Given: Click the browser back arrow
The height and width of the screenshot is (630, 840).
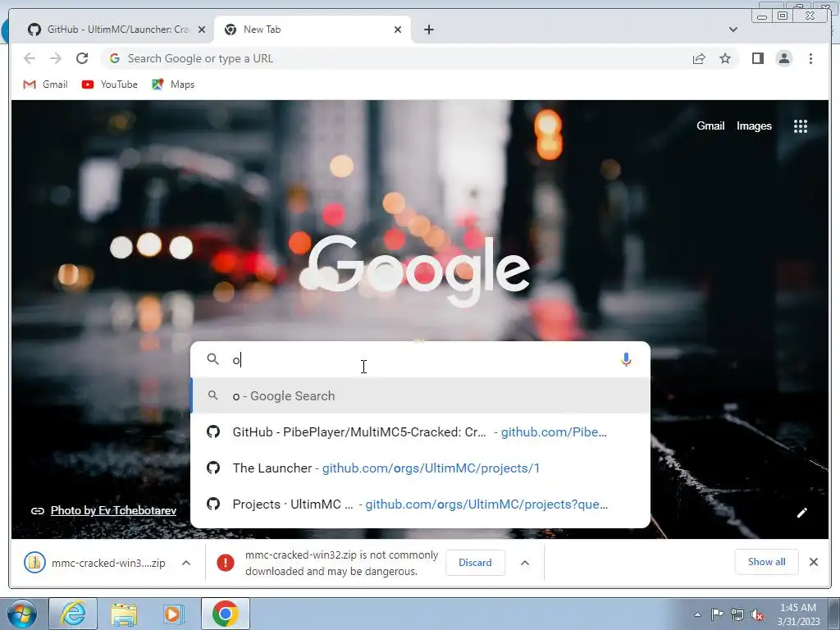Looking at the screenshot, I should click(30, 58).
